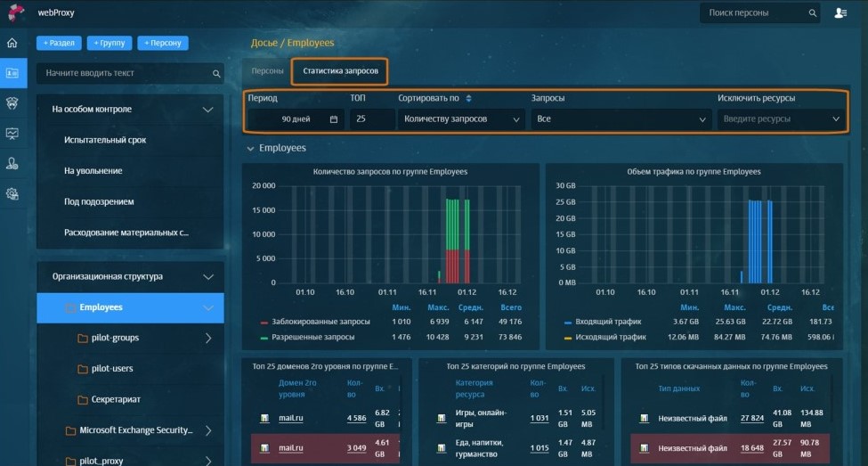Screen dimensions: 868x466
Task: Toggle Разрешенные запросы legend series
Action: tap(264, 338)
